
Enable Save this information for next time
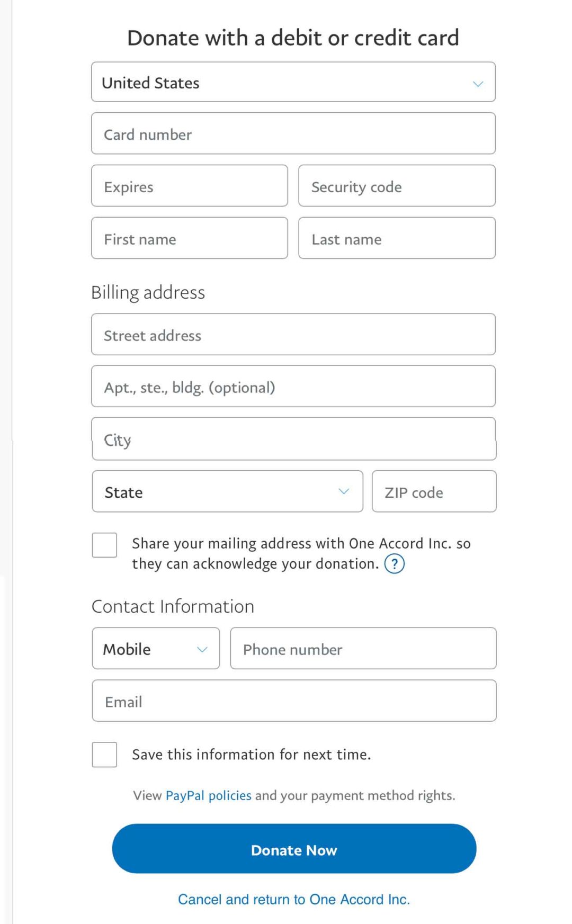point(104,754)
